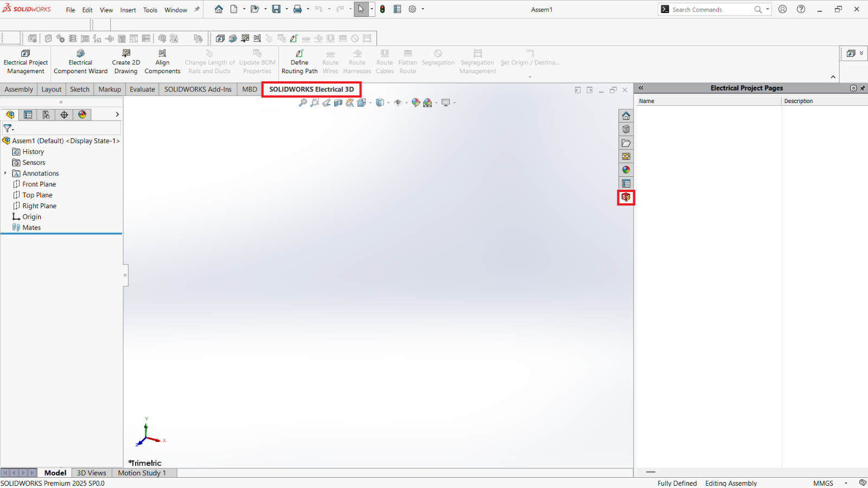Launch the Electrical Component Wizard

tap(80, 62)
